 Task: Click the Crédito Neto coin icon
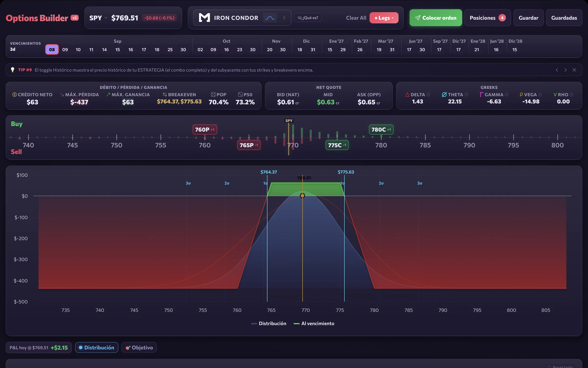[x=14, y=95]
